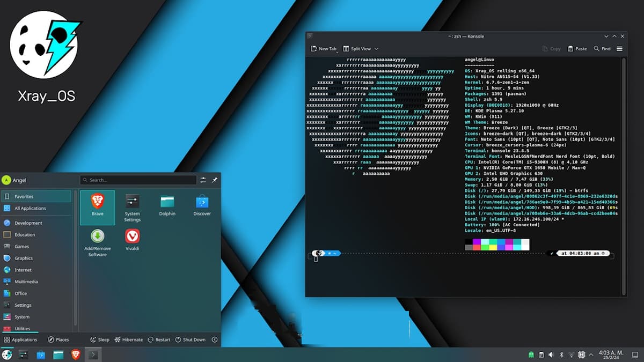Open Dolphin file manager in Favorites grid
Viewport: 644px width, 362px height.
[x=167, y=206]
